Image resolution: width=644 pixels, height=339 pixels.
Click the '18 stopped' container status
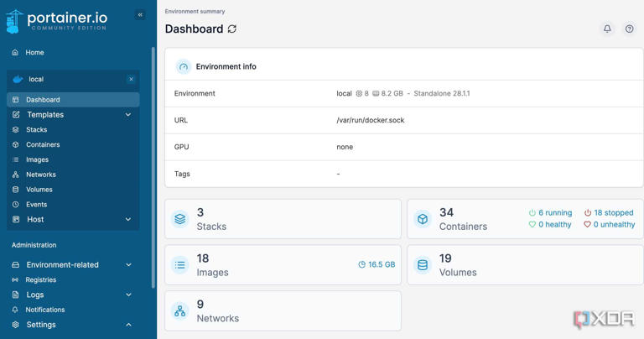pyautogui.click(x=609, y=213)
